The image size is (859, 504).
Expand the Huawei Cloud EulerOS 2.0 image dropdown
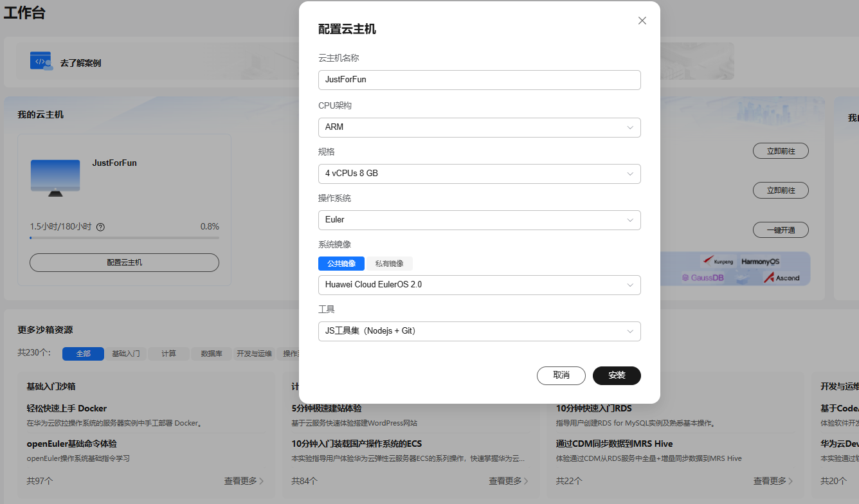point(480,285)
